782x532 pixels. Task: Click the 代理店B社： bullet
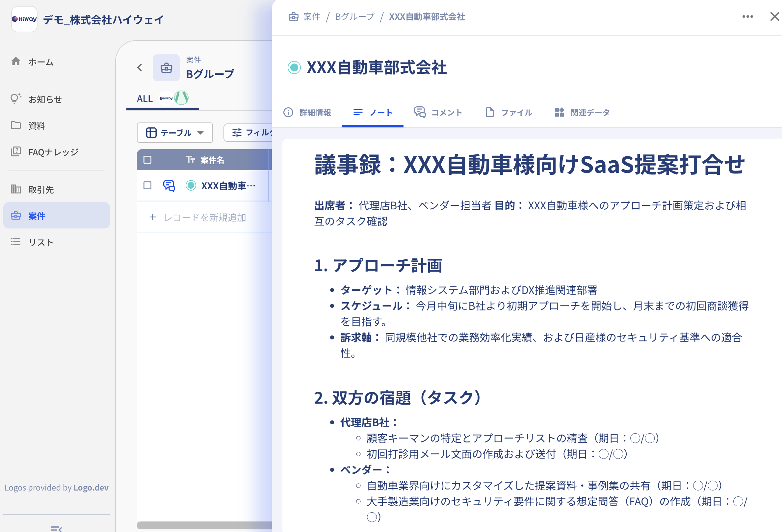[369, 423]
